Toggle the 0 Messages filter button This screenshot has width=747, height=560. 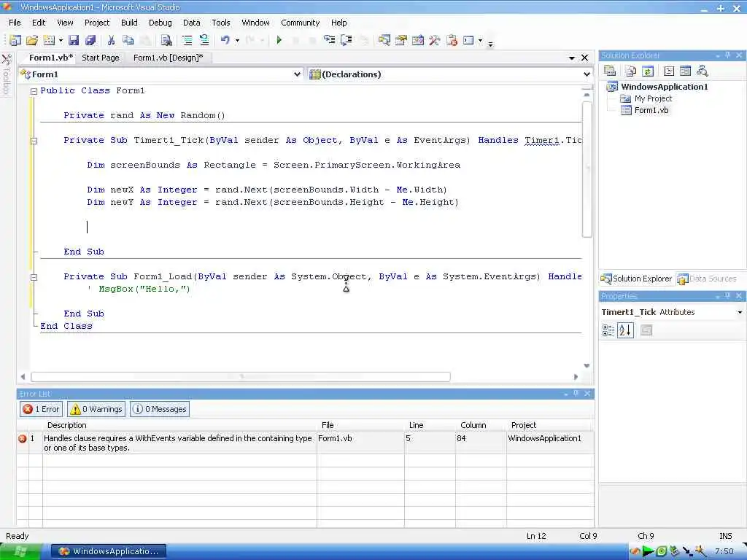[160, 409]
